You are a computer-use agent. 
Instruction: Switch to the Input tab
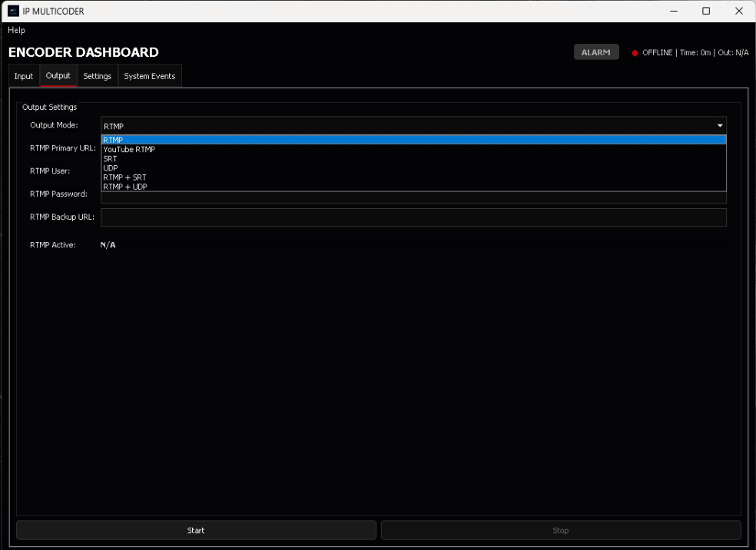point(23,75)
